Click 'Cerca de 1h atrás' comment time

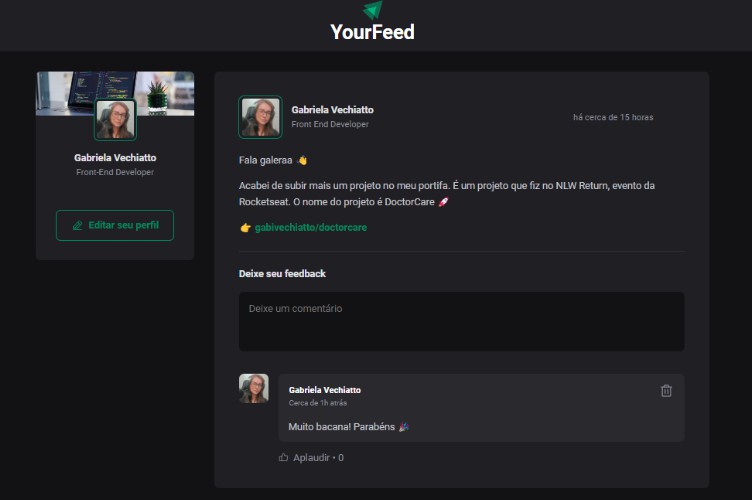click(x=317, y=403)
